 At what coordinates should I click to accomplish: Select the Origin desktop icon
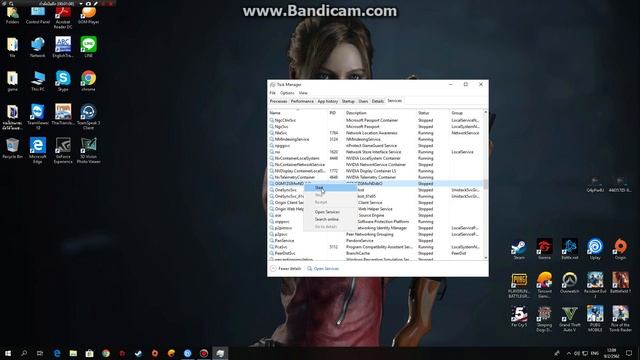(620, 249)
